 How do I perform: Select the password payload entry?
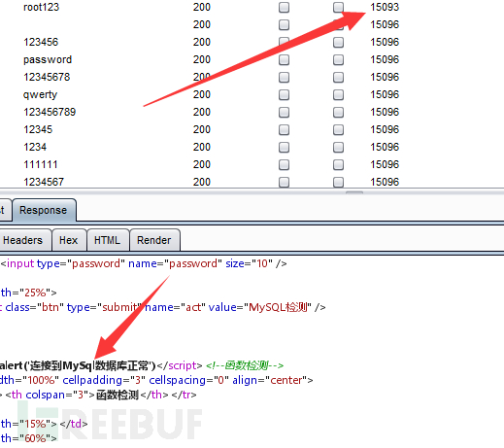tap(48, 59)
